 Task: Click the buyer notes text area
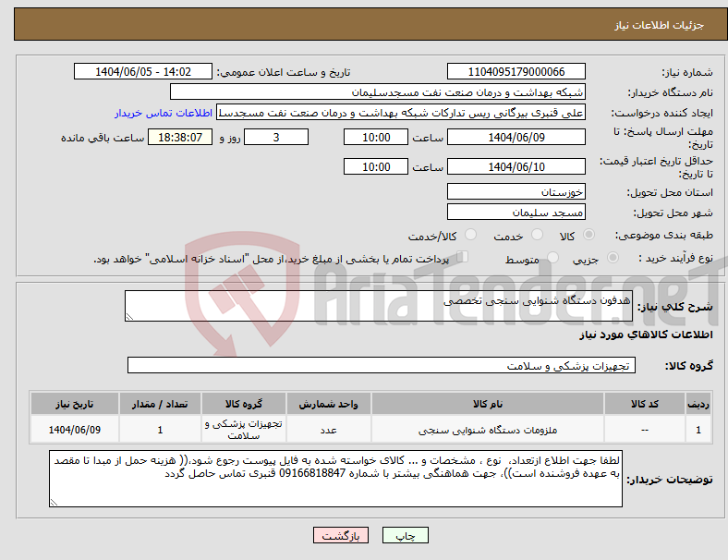click(x=335, y=479)
